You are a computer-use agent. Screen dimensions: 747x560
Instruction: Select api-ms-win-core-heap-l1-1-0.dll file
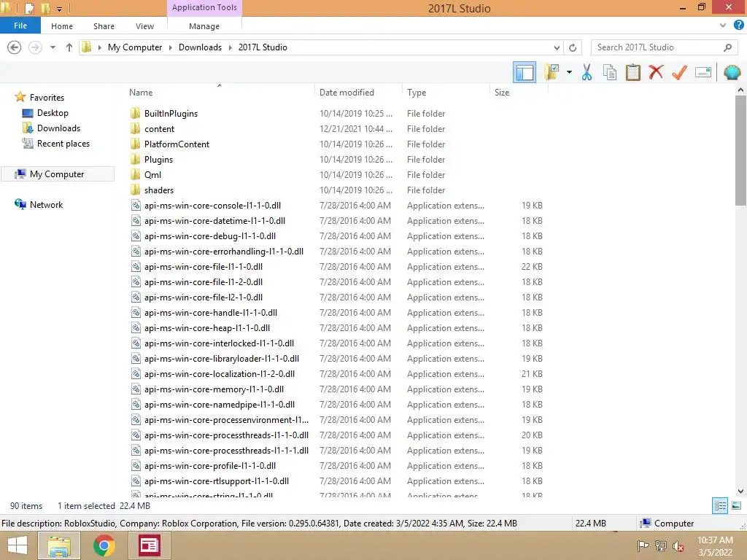tap(206, 327)
